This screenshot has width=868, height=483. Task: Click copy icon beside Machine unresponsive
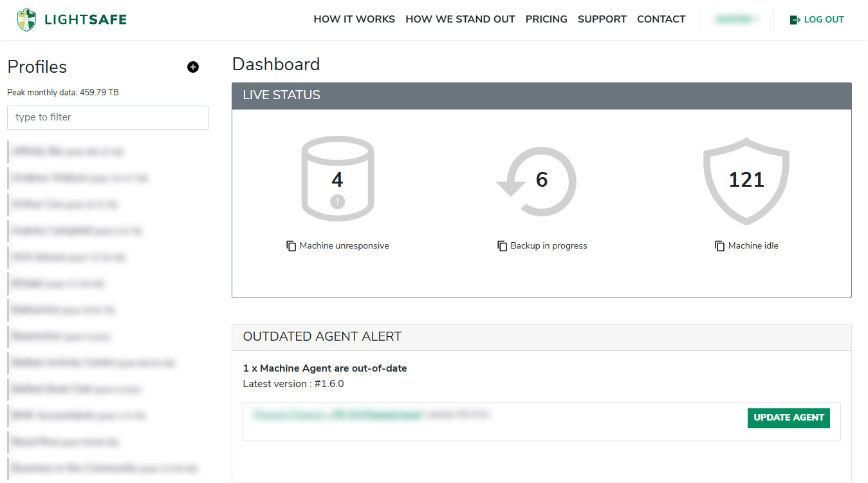[x=291, y=246]
